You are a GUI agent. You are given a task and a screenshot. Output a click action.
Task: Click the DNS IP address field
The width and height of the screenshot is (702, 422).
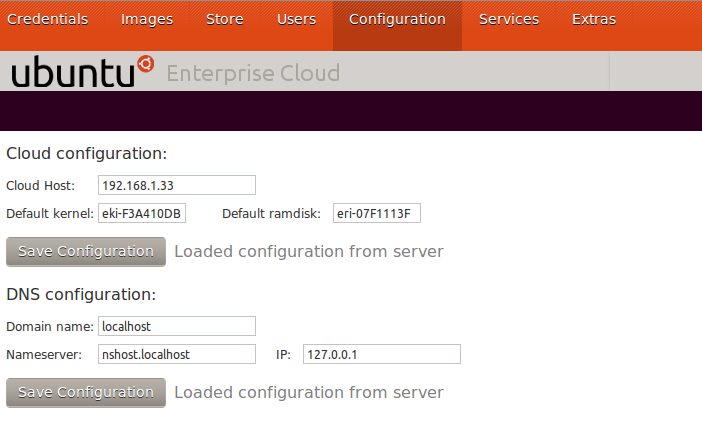[381, 354]
